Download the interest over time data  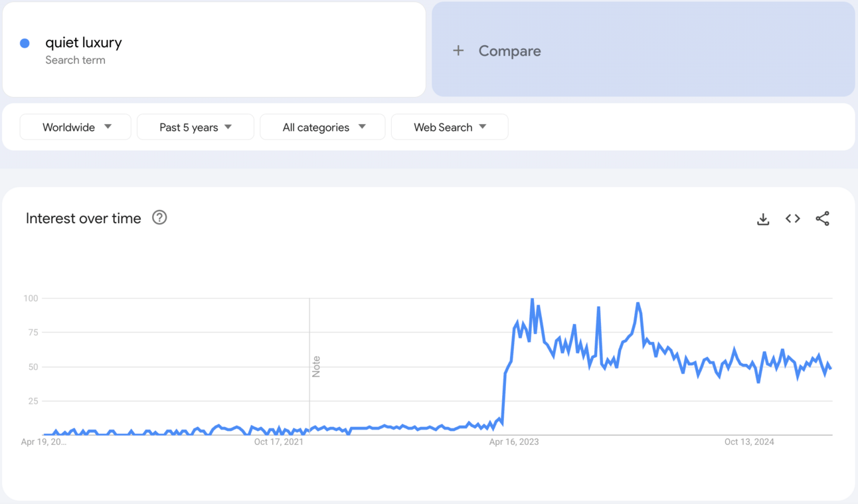tap(763, 219)
